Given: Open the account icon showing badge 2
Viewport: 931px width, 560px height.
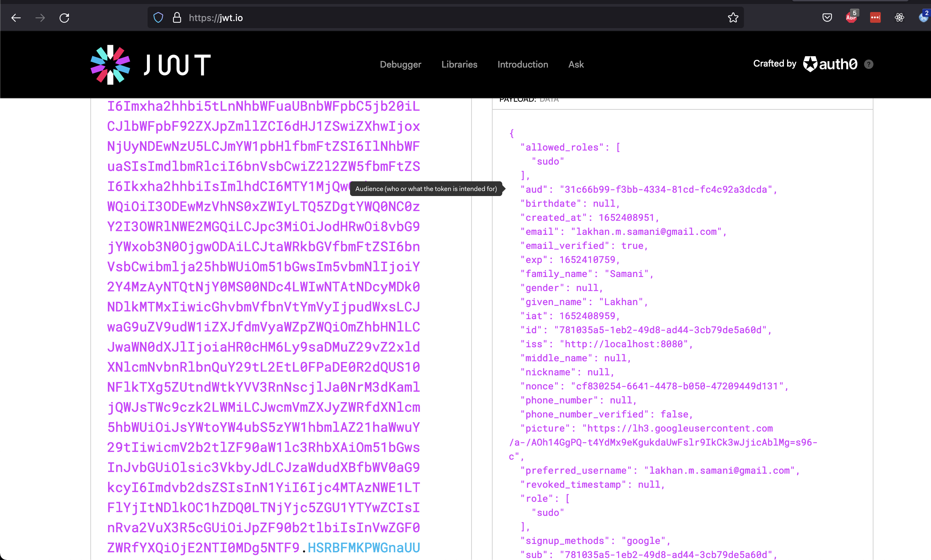Looking at the screenshot, I should point(923,17).
